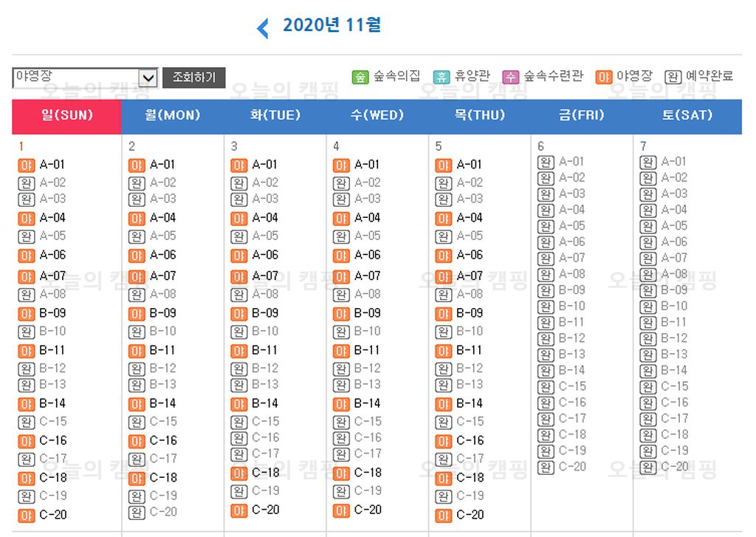Click the teal 휴양관 legend icon
Image resolution: width=756 pixels, height=537 pixels.
click(441, 77)
